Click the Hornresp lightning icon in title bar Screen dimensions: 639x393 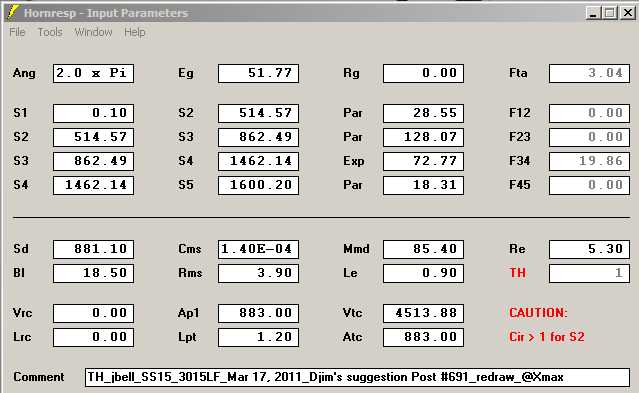[x=13, y=13]
